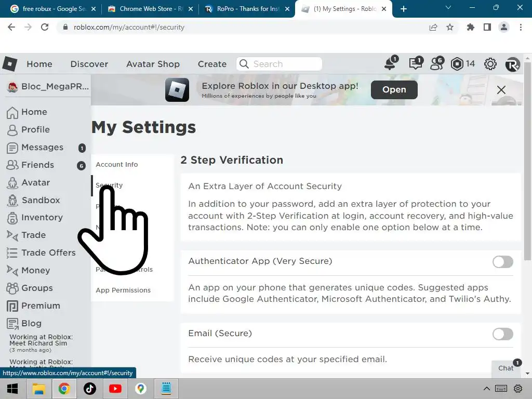Open File Explorer from taskbar
Image resolution: width=532 pixels, height=399 pixels.
pyautogui.click(x=38, y=389)
